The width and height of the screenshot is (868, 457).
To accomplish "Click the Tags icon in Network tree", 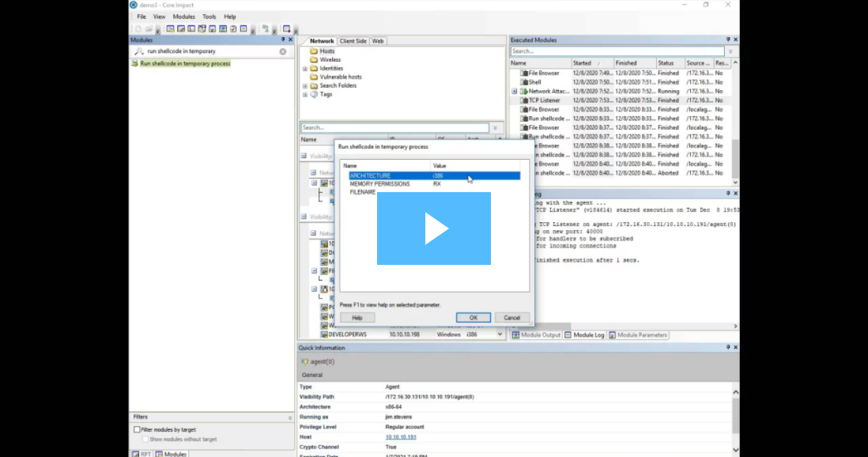I will pos(314,94).
